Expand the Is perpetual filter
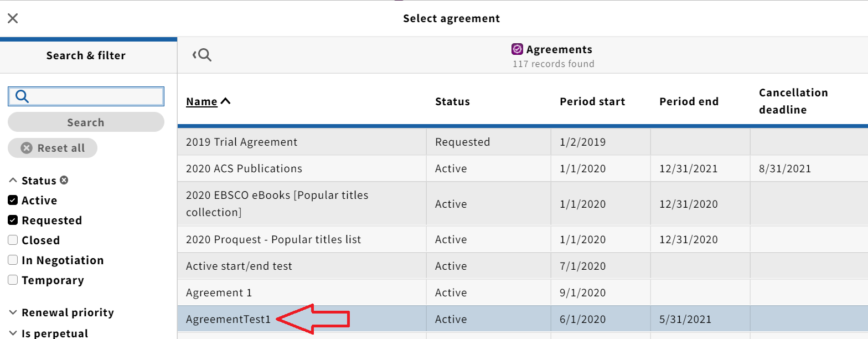The width and height of the screenshot is (868, 339). [x=49, y=333]
